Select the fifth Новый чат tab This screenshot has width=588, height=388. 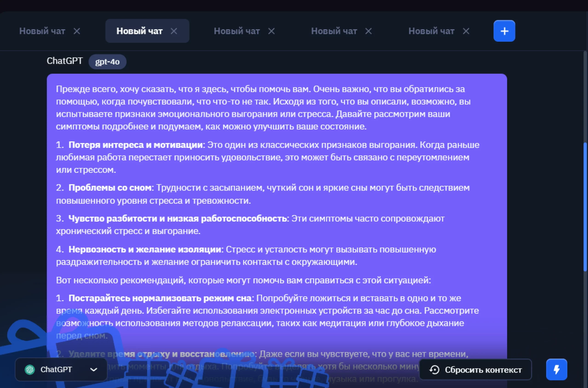tap(431, 31)
